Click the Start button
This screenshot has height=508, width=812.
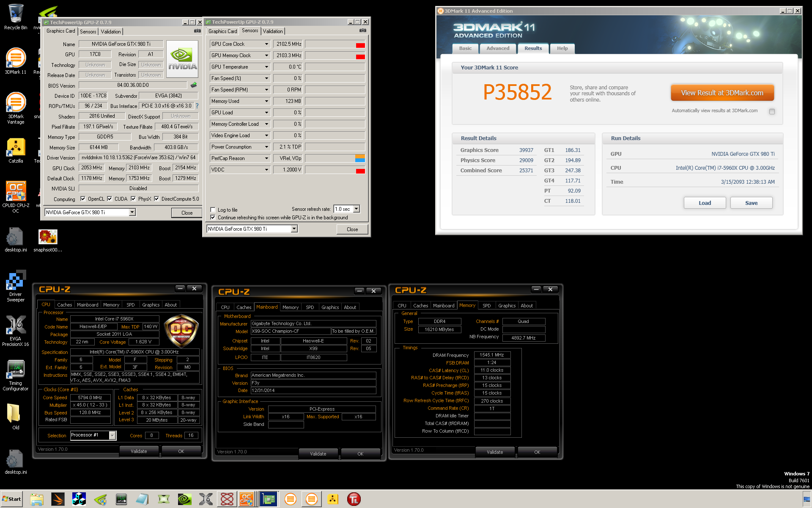(12, 499)
